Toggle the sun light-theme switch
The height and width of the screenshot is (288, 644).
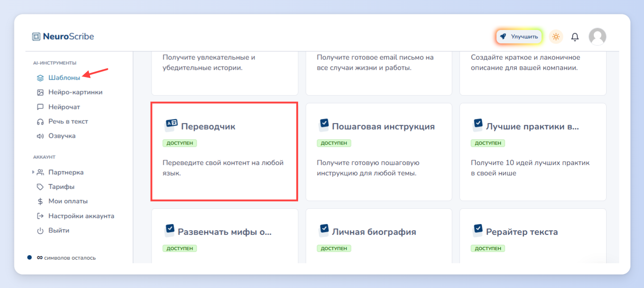[556, 37]
